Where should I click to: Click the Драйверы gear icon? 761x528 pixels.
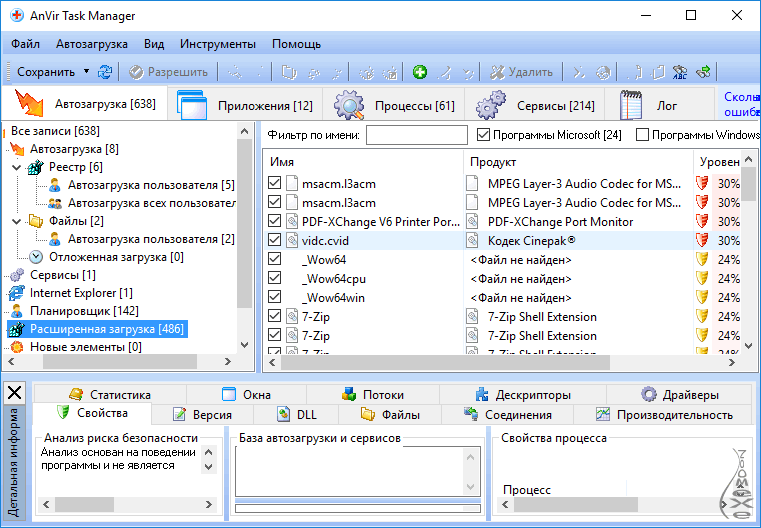pos(648,394)
